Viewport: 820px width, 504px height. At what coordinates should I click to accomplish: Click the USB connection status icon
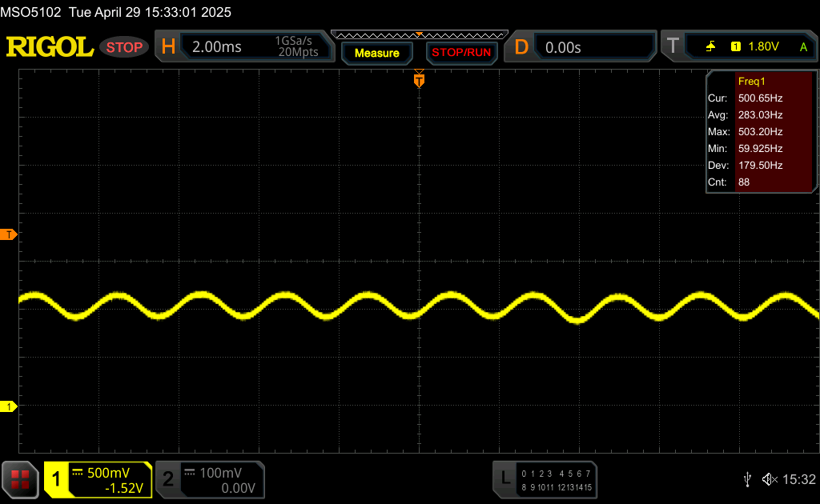747,478
